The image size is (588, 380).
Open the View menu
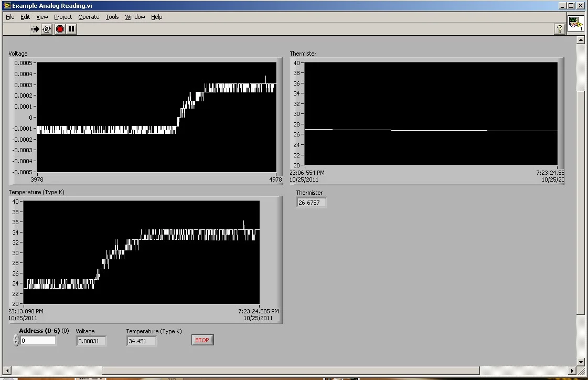pos(42,17)
